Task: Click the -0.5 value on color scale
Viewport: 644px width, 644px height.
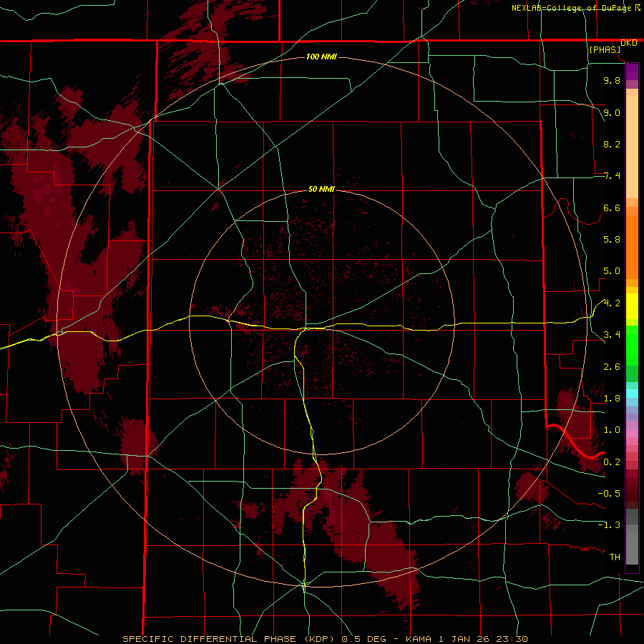Action: pos(609,494)
